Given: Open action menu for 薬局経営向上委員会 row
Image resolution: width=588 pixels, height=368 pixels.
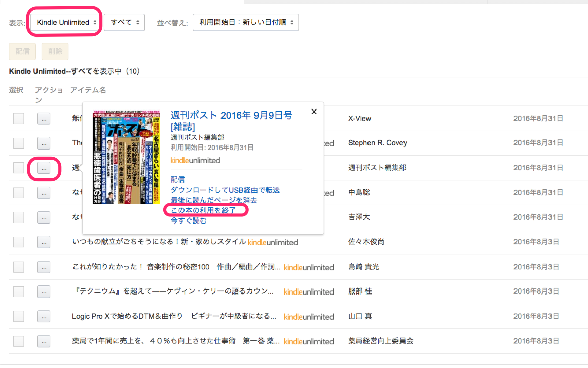Looking at the screenshot, I should pyautogui.click(x=44, y=341).
